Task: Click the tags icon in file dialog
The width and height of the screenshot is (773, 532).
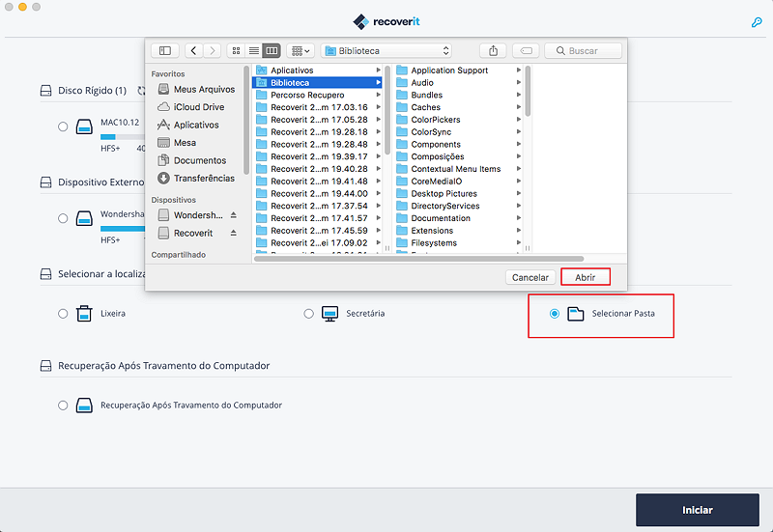Action: click(x=526, y=51)
